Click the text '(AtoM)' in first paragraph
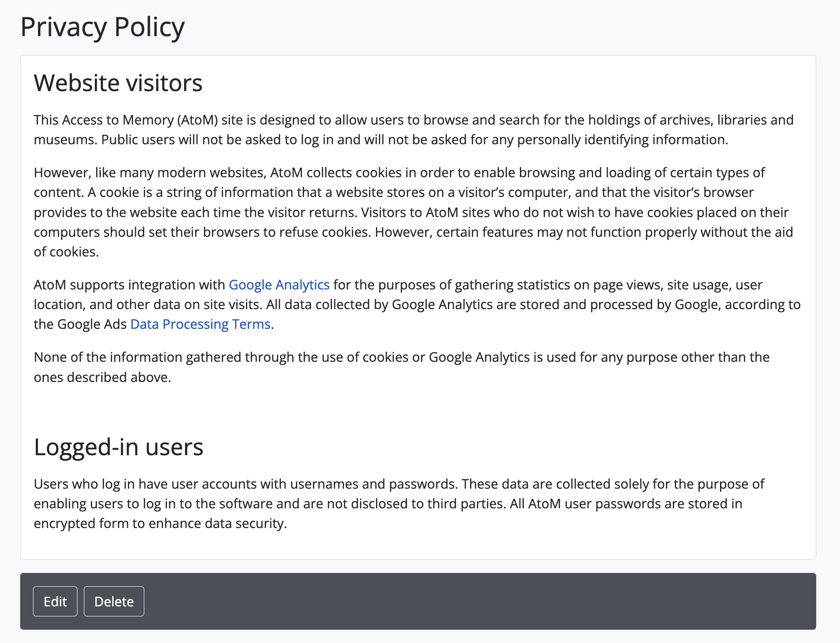The height and width of the screenshot is (643, 840). (x=197, y=120)
